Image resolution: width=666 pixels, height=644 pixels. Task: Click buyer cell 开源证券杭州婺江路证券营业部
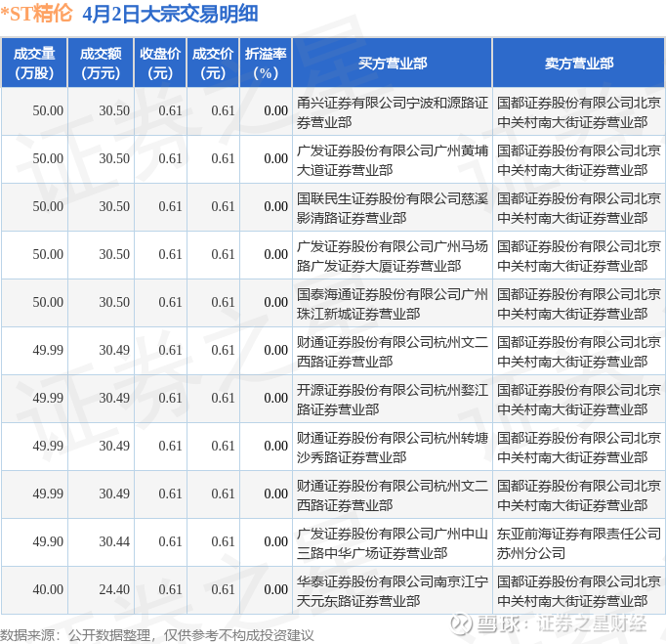click(x=392, y=400)
